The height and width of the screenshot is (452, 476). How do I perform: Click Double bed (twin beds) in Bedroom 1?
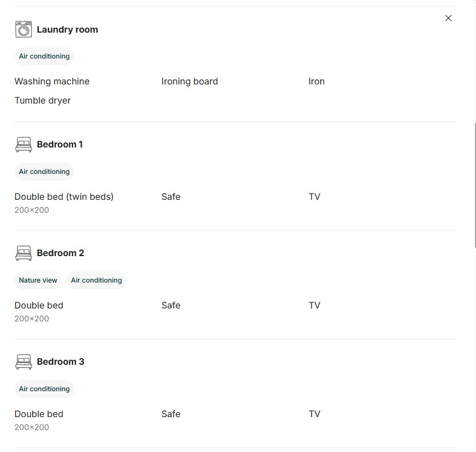[x=64, y=197]
